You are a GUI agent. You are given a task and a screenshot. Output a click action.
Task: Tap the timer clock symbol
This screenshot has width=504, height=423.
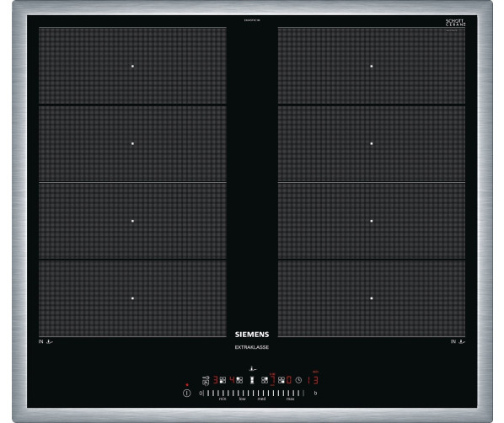pos(298,380)
